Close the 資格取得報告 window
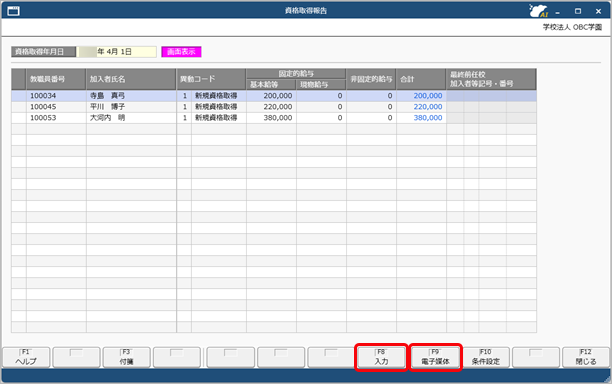 pyautogui.click(x=598, y=11)
